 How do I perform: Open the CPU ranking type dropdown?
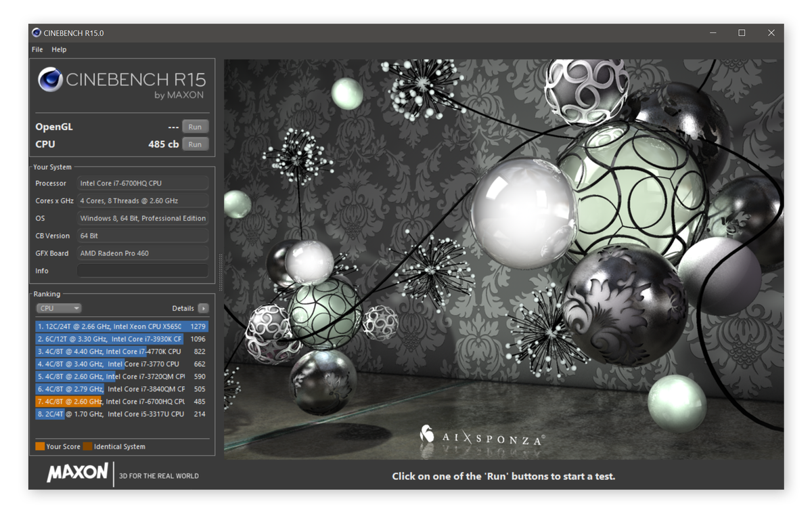[x=58, y=308]
